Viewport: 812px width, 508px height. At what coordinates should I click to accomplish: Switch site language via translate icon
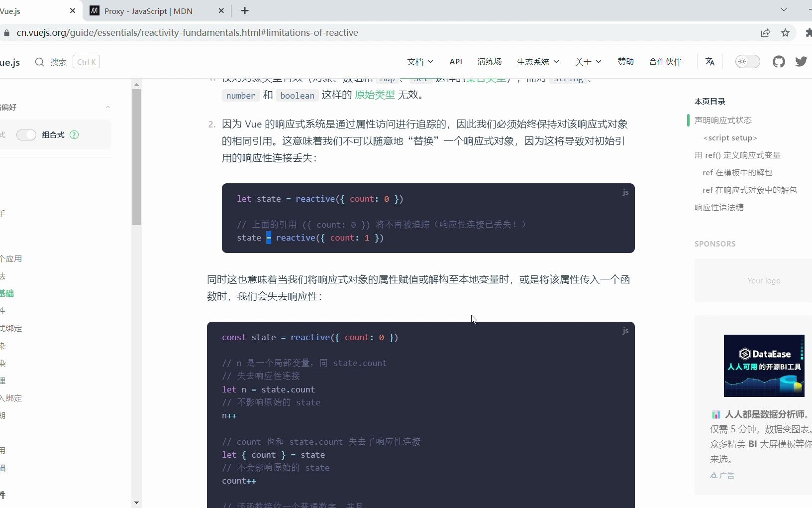[x=710, y=62]
